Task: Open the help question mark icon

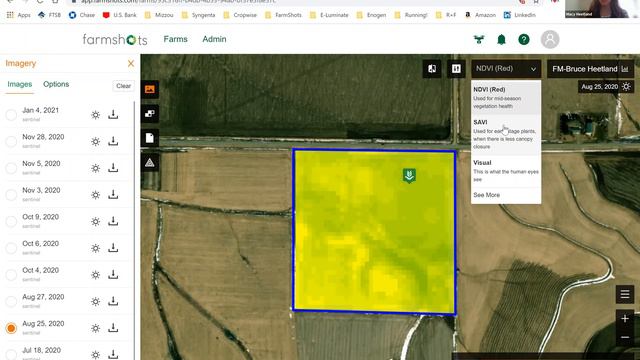Action: click(x=524, y=40)
